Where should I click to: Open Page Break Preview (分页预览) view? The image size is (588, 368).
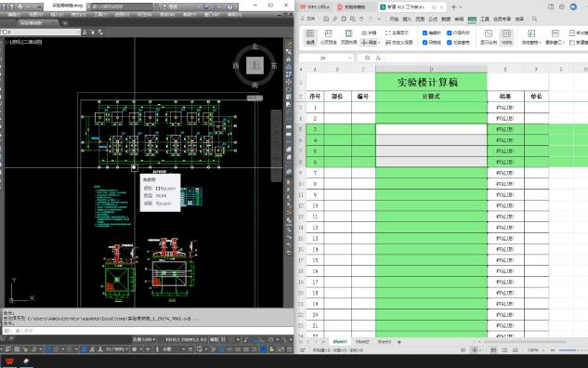(x=328, y=37)
